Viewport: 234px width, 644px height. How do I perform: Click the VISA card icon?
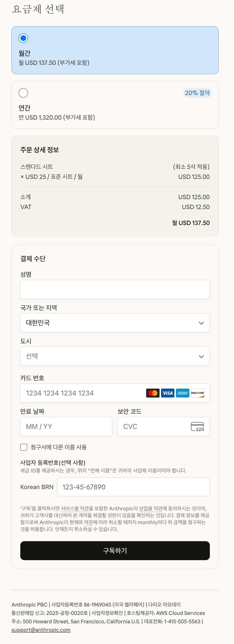point(168,393)
